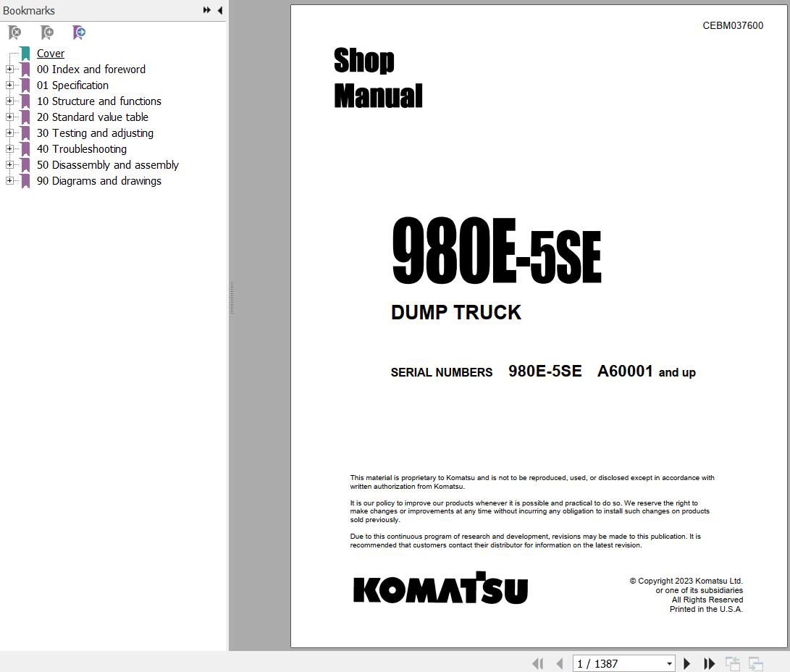Image resolution: width=790 pixels, height=672 pixels.
Task: Click the Copyright 2023 Komatsu Ltd. text
Action: click(x=686, y=581)
